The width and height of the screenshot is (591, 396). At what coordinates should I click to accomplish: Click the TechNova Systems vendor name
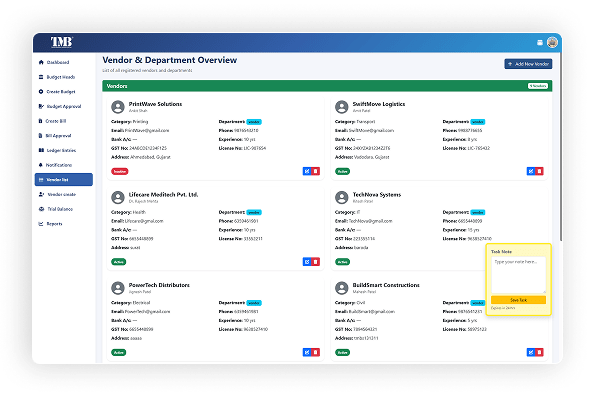click(377, 194)
